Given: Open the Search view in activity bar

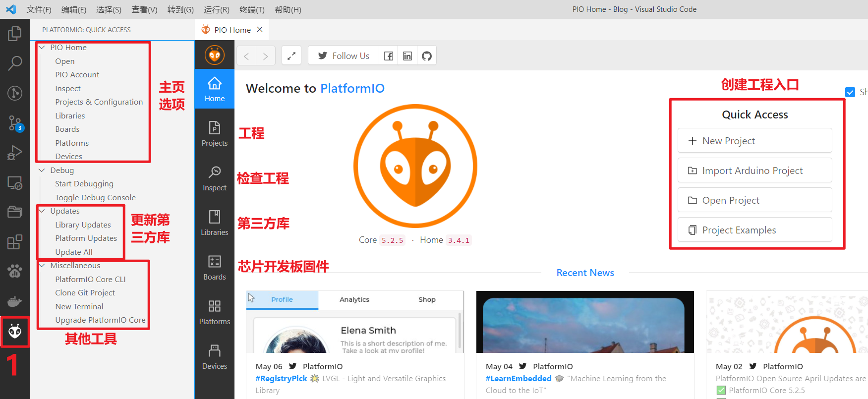Looking at the screenshot, I should pos(15,63).
